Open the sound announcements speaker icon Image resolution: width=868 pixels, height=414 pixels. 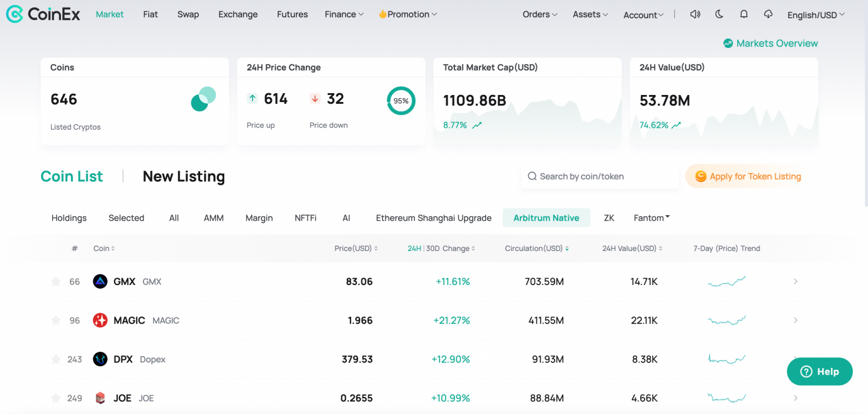[x=695, y=14]
